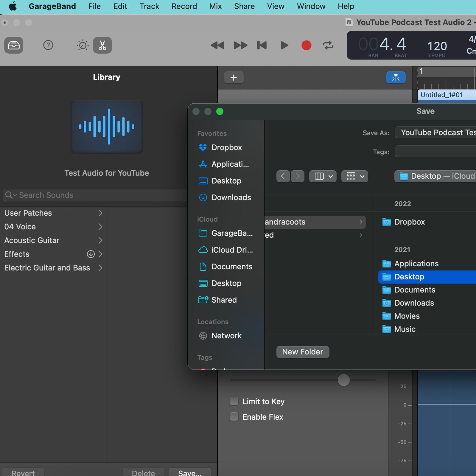Click the New Folder button
The width and height of the screenshot is (476, 476).
pyautogui.click(x=303, y=352)
